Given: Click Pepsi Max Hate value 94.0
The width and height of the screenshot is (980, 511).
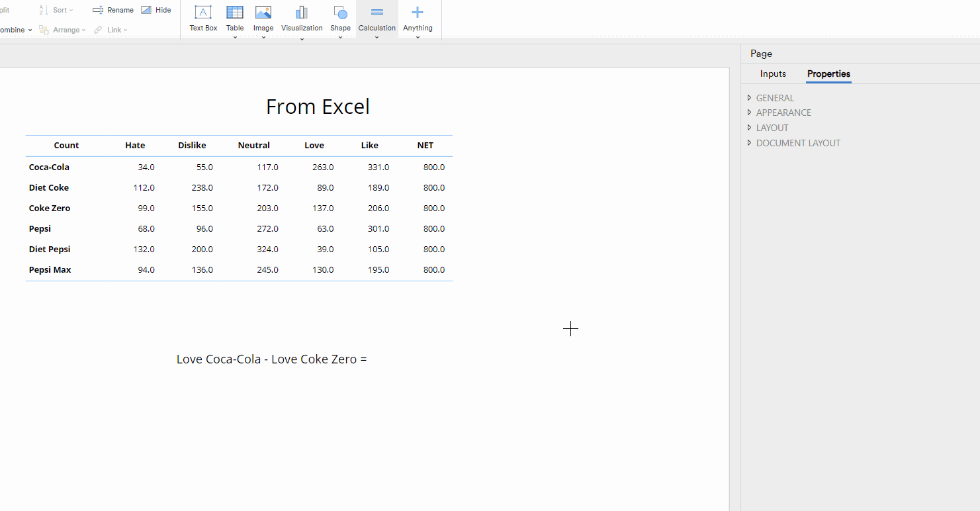Looking at the screenshot, I should point(146,270).
